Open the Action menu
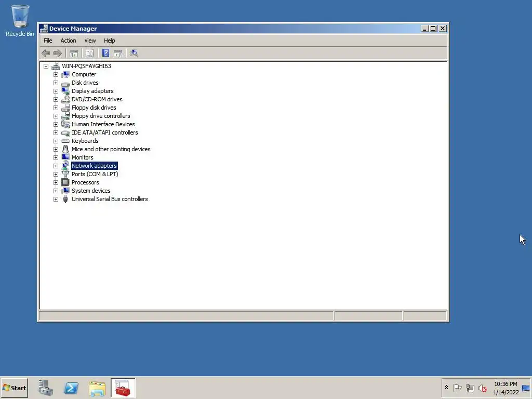 (68, 41)
